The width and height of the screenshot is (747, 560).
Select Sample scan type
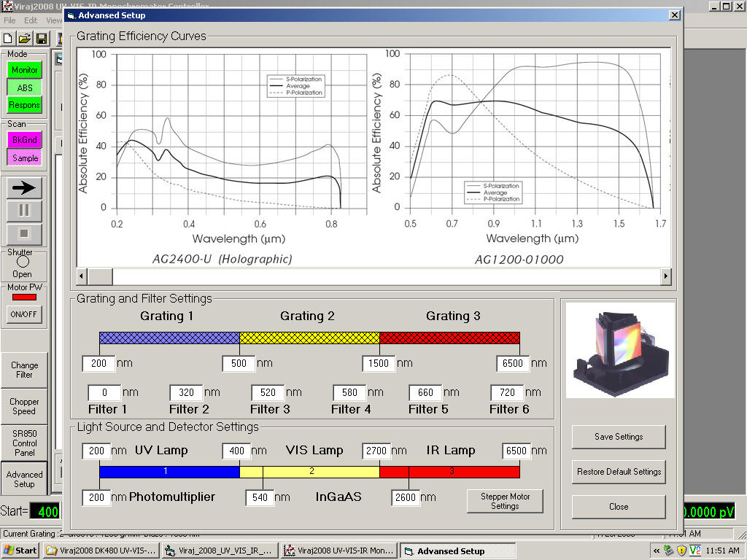24,157
